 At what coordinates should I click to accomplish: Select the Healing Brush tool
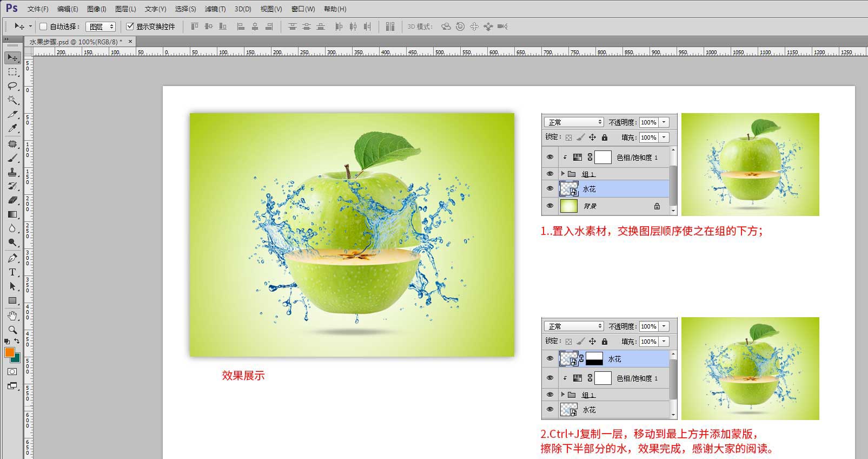(12, 144)
